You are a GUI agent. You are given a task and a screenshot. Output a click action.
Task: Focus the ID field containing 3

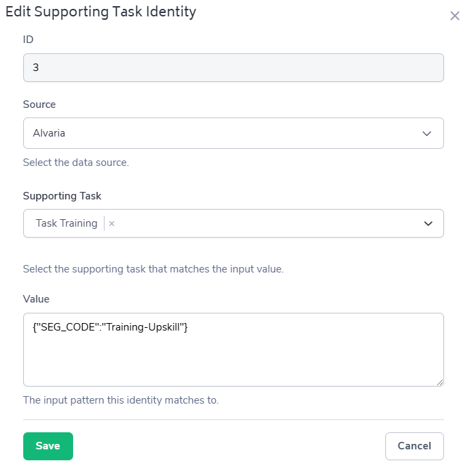coord(233,68)
